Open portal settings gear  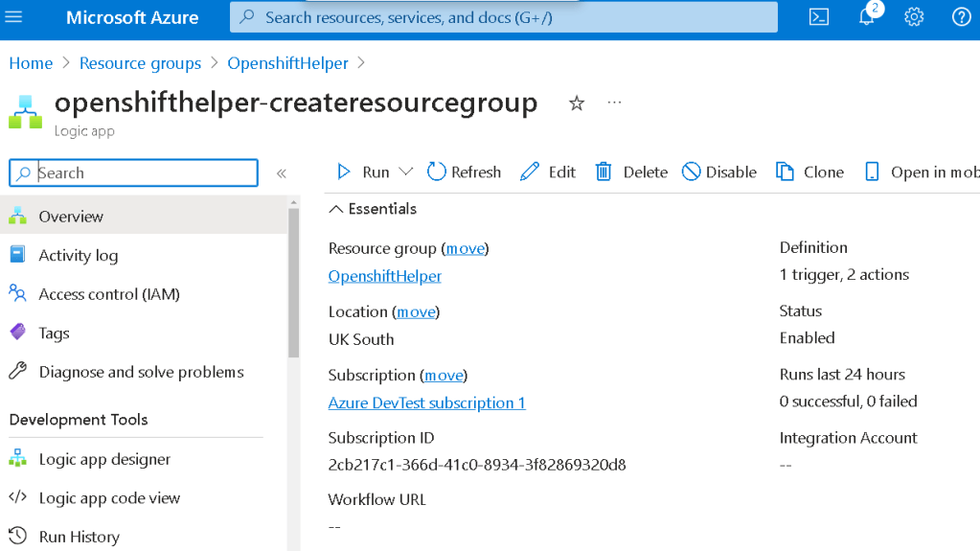(x=914, y=17)
